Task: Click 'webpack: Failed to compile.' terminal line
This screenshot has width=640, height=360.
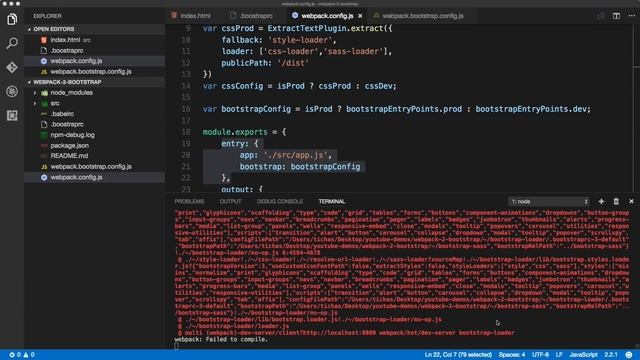Action: tap(221, 339)
